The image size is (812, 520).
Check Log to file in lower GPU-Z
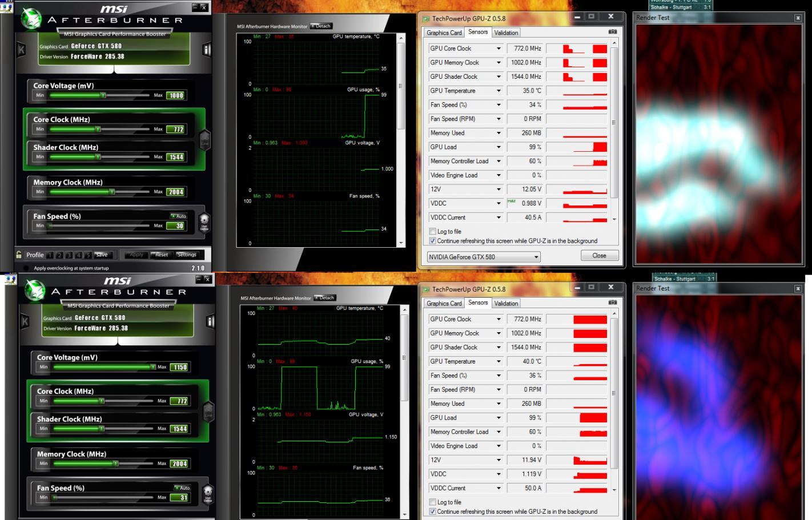432,502
